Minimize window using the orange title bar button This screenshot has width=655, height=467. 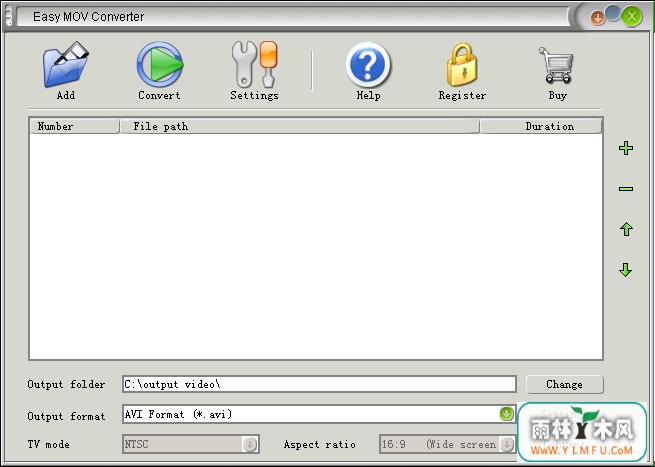coord(598,18)
